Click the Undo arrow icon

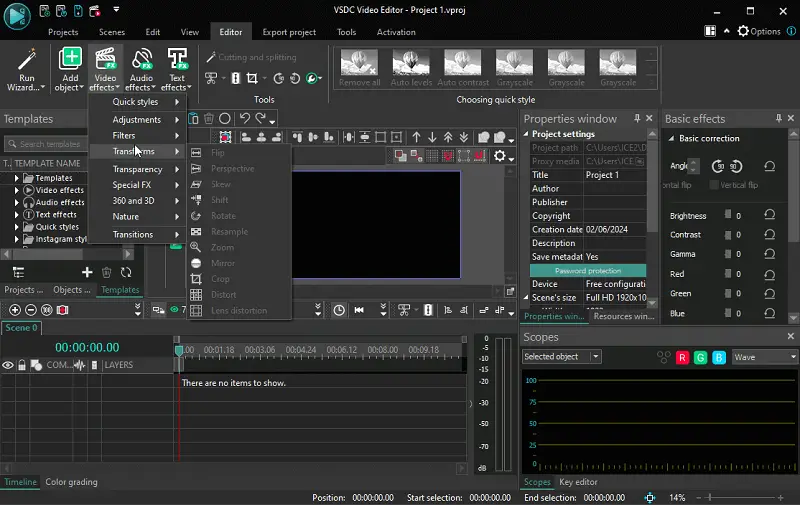[x=245, y=118]
